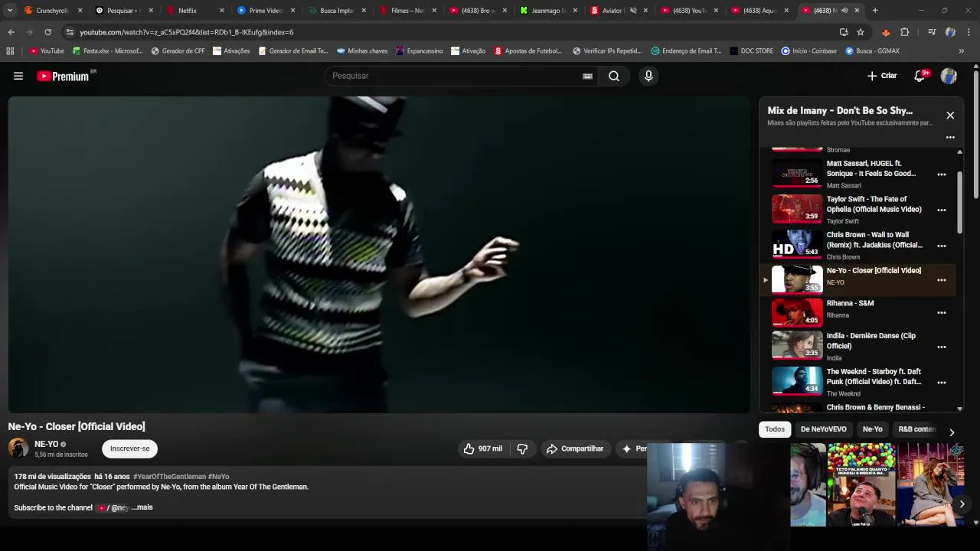Open the on-screen keyboard in search box
The height and width of the screenshot is (551, 980).
tap(587, 76)
